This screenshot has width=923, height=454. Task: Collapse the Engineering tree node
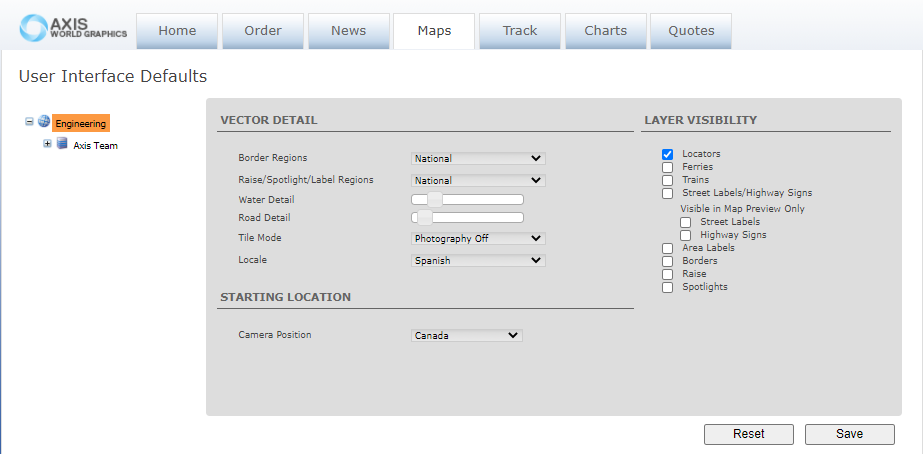(29, 122)
